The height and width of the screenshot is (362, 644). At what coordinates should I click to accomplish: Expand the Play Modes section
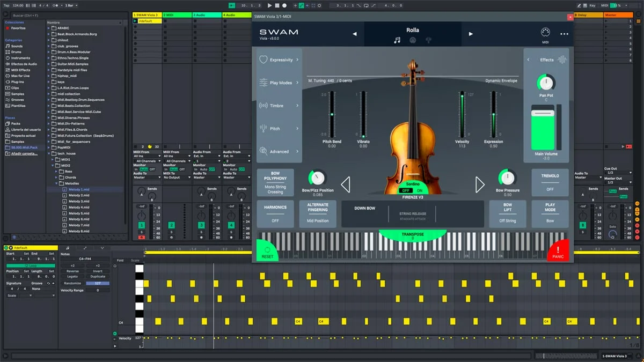tap(279, 83)
